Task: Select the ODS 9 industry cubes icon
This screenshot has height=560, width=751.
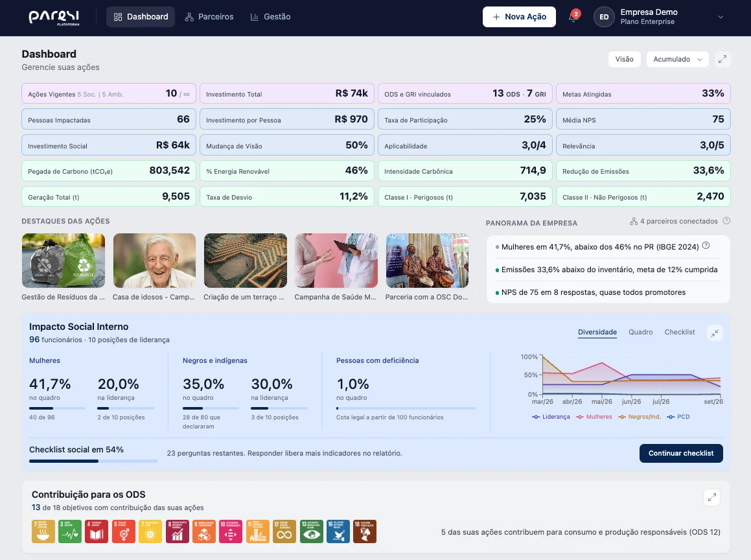Action: 204,531
